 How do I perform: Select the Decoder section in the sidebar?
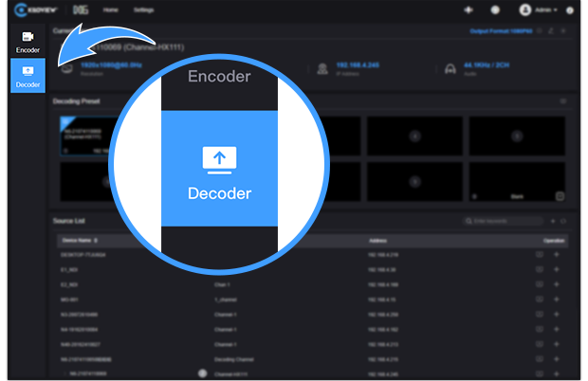click(28, 76)
